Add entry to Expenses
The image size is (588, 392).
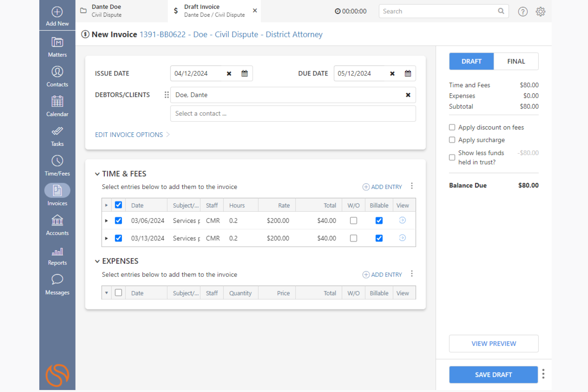382,274
